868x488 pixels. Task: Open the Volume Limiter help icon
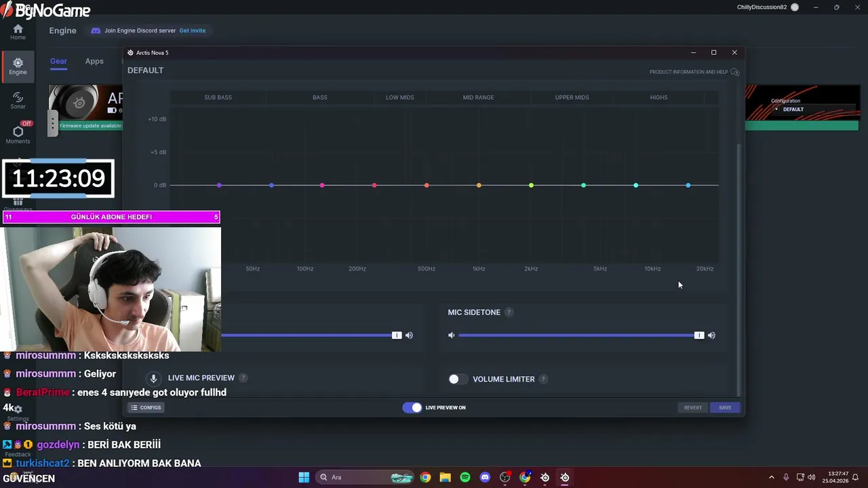click(543, 379)
